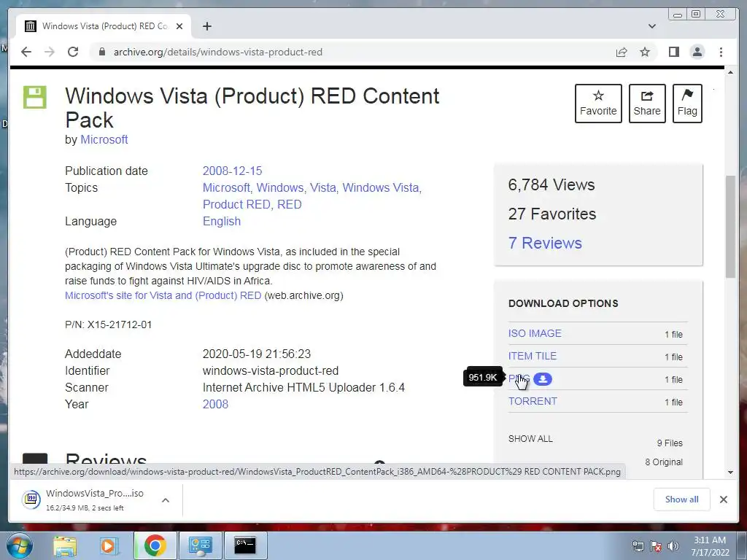Download the TORRENT file
The image size is (747, 560).
[533, 401]
